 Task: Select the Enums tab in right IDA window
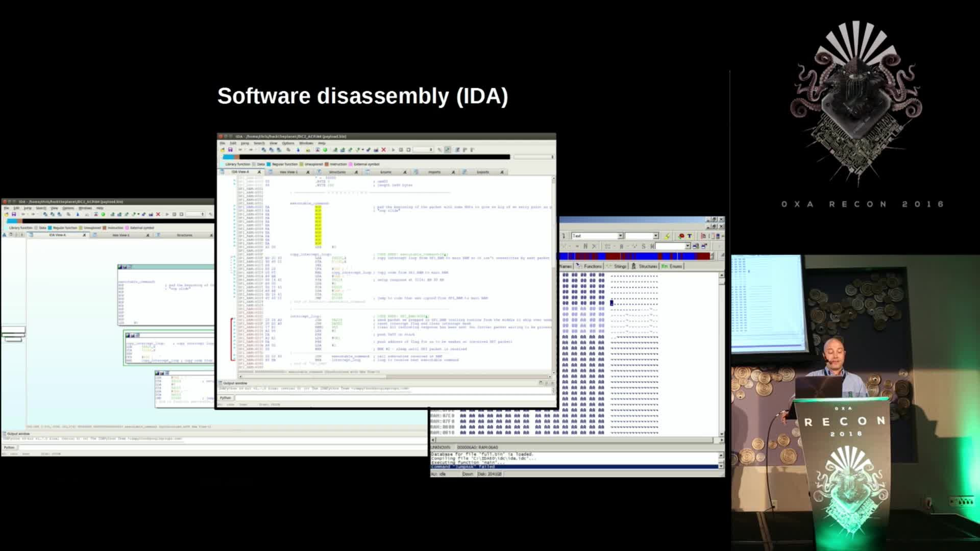[x=675, y=266]
